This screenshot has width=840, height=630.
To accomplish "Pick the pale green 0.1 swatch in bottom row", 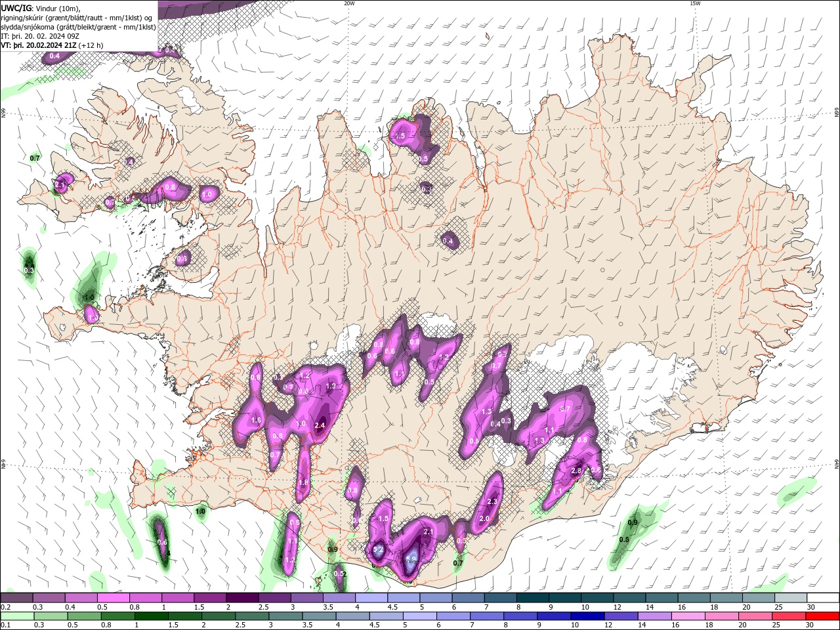I will point(17,616).
